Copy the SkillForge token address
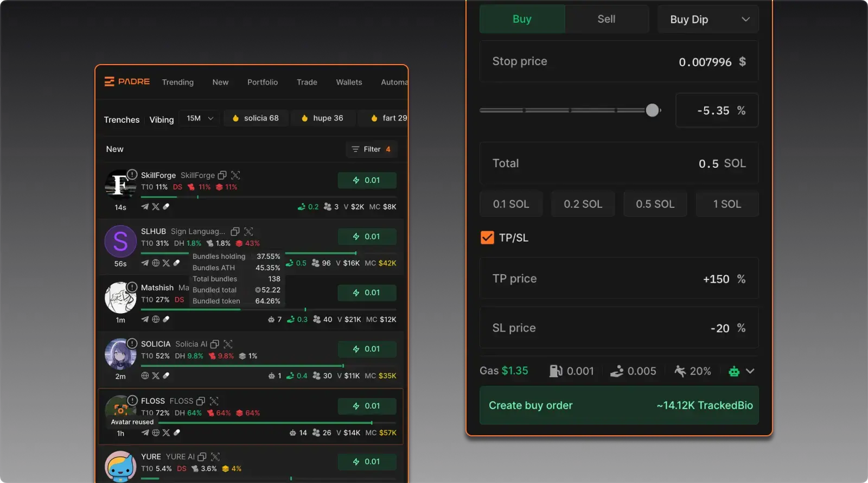The height and width of the screenshot is (483, 868). pyautogui.click(x=222, y=175)
